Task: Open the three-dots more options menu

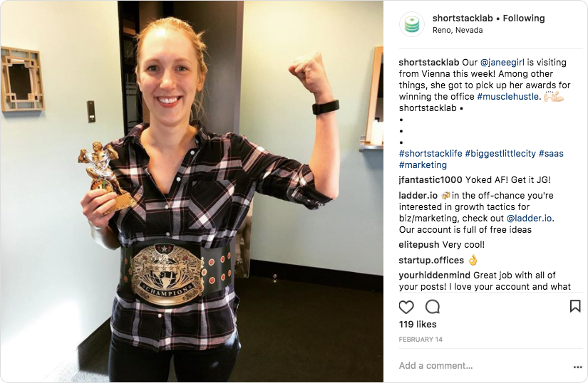Action: coord(577,367)
